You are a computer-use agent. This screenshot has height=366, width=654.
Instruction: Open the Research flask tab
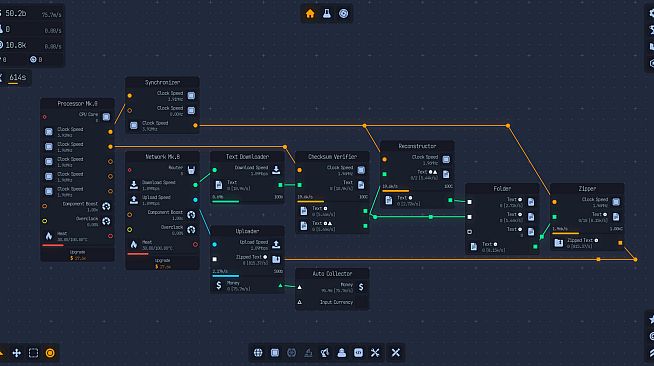(327, 14)
